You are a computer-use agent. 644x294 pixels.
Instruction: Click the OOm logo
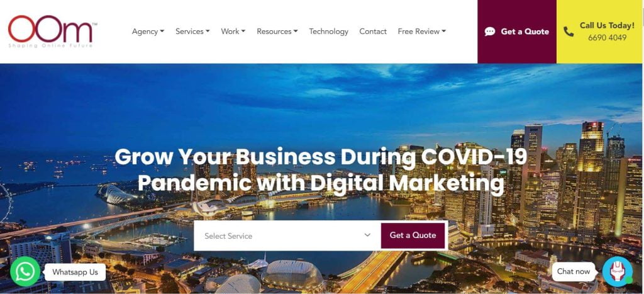coord(53,31)
